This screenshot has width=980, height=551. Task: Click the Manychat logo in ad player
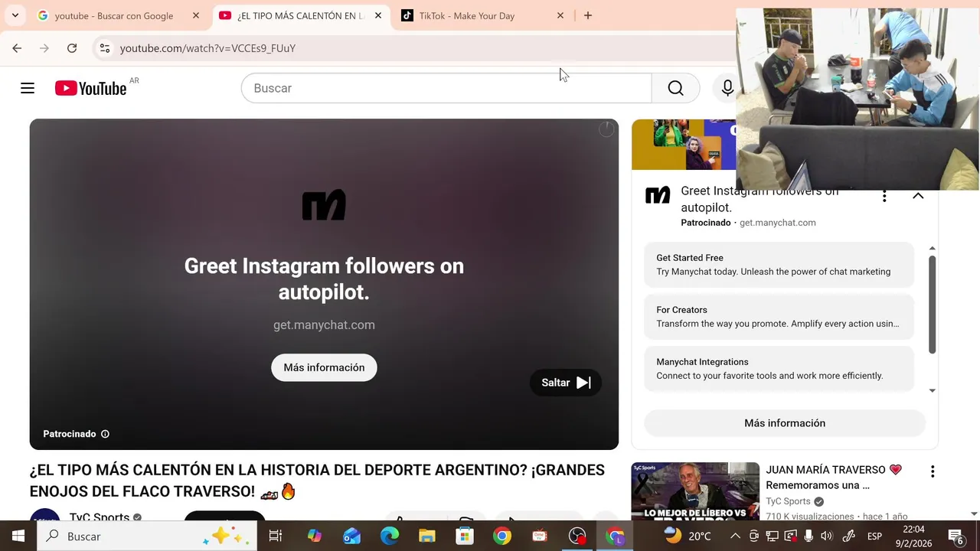(324, 205)
